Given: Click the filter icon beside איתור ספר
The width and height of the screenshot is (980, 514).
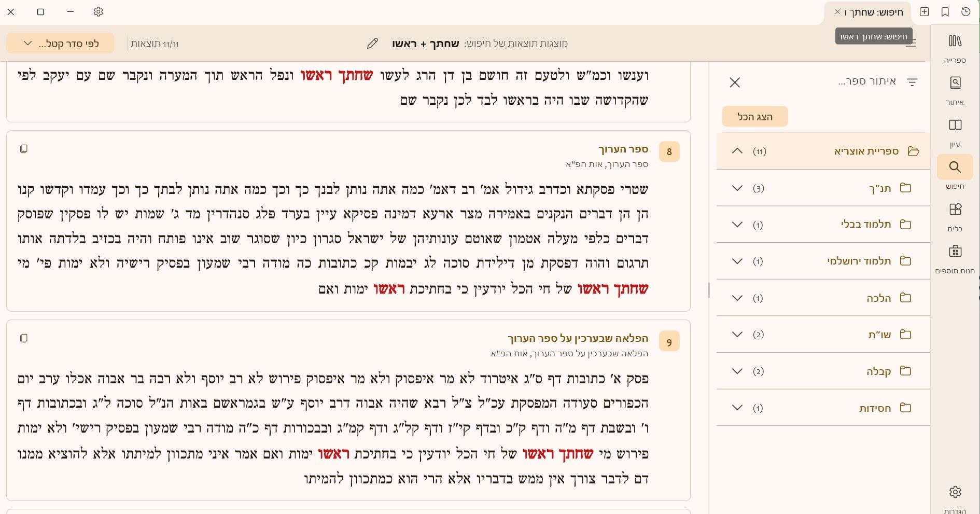Looking at the screenshot, I should [x=912, y=82].
